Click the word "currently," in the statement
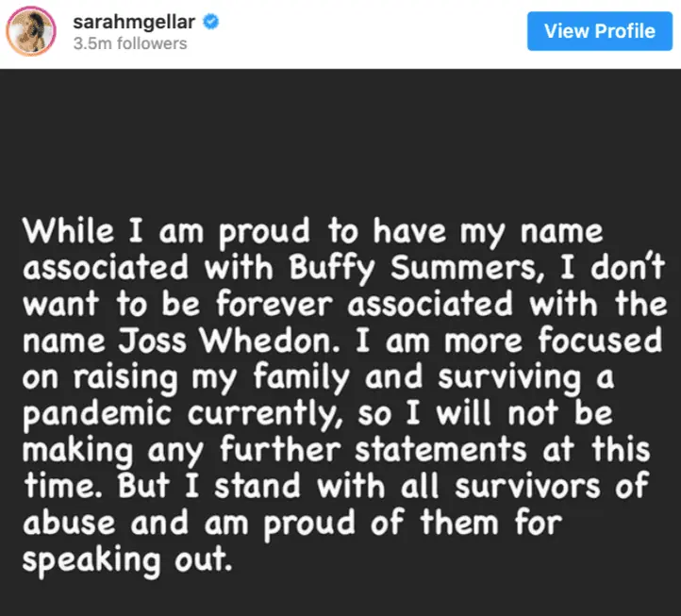Screen dimensions: 681x616 [x=250, y=415]
